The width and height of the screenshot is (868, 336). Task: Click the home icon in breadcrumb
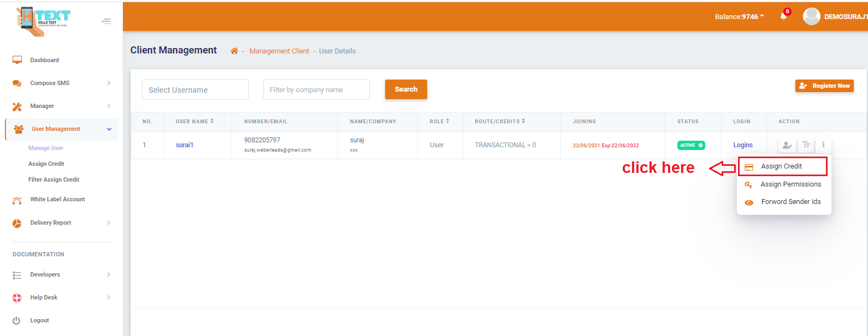tap(234, 51)
